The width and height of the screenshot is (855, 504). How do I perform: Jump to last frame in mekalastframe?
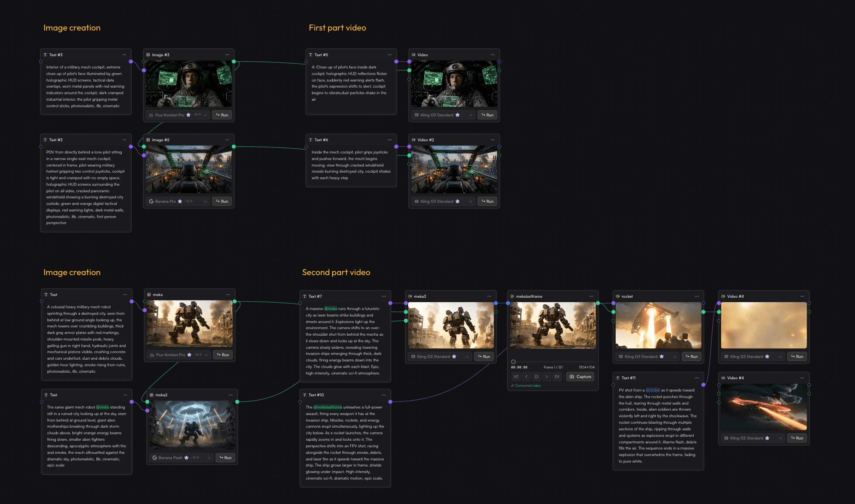(557, 377)
